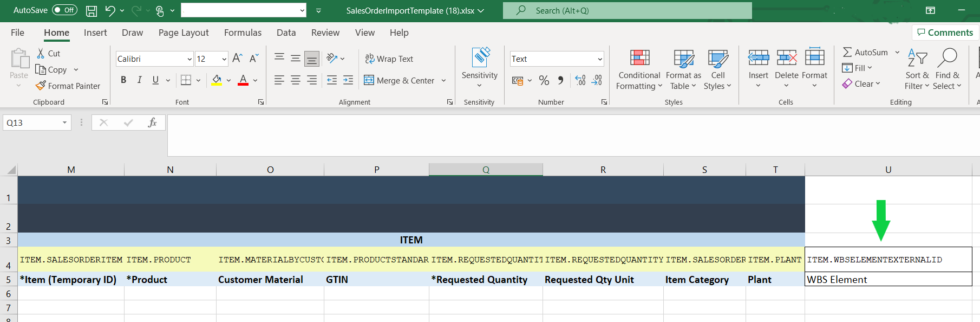The height and width of the screenshot is (322, 980).
Task: Click the Select All corner triangle
Action: [11, 170]
